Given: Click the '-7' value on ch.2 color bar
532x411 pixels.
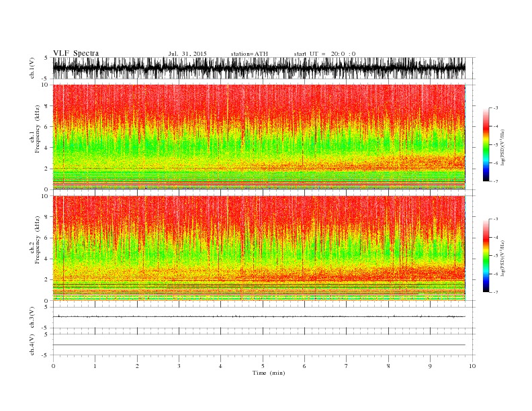Looking at the screenshot, I should point(495,292).
